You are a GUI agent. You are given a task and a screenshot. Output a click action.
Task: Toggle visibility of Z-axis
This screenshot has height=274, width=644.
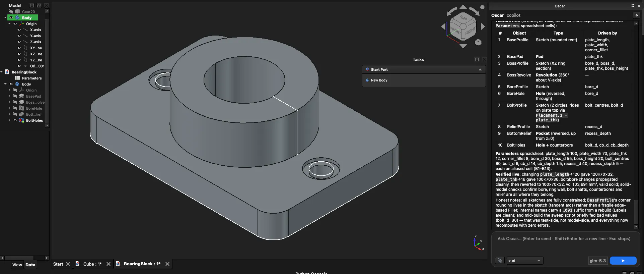coord(19,42)
